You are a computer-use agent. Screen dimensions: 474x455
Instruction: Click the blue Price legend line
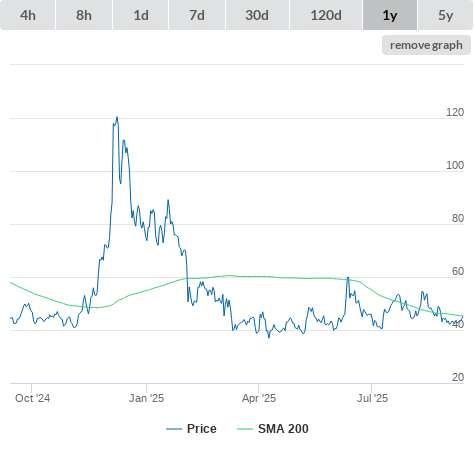pyautogui.click(x=174, y=429)
